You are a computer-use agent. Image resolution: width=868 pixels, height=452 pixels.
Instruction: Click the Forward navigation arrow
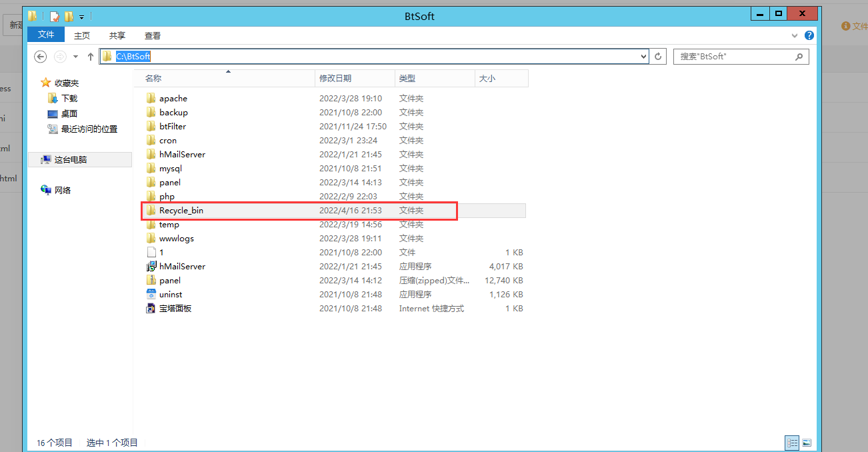(x=60, y=57)
